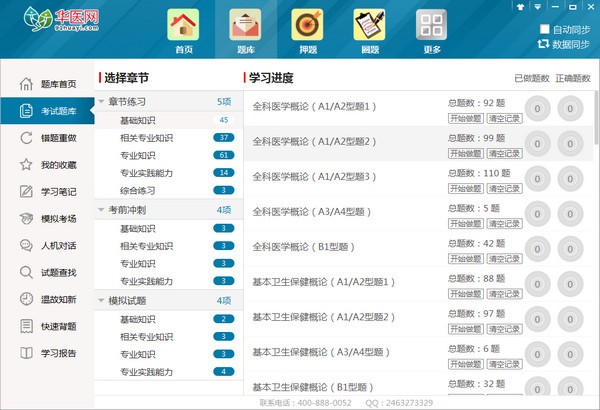This screenshot has height=410, width=600.
Task: Click the 总题数：110 题 label
Action: [x=479, y=173]
